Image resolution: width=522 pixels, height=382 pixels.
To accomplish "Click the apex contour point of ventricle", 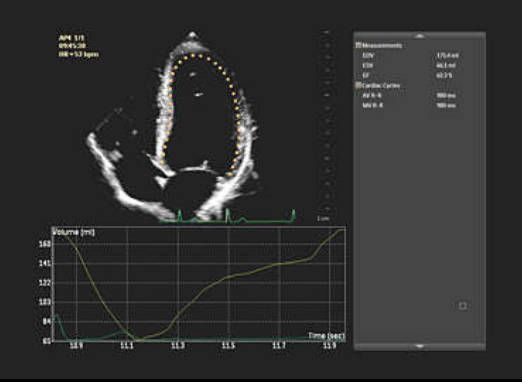I will [x=193, y=55].
